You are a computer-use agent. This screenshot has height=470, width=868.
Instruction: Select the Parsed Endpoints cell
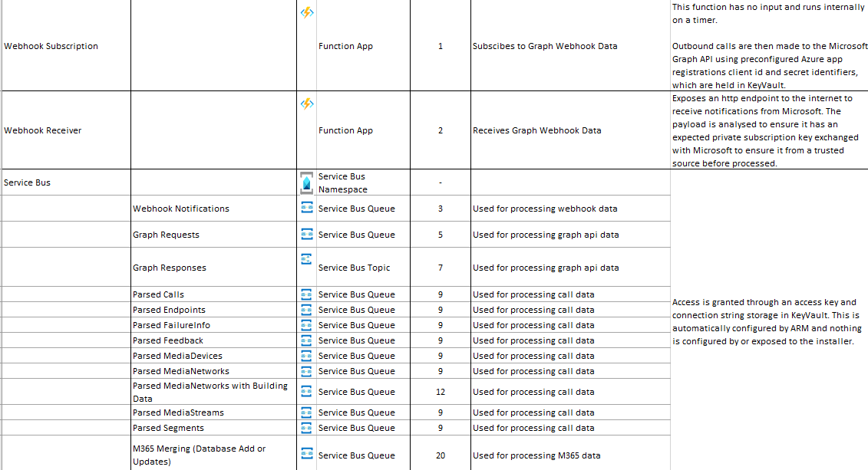(x=213, y=310)
